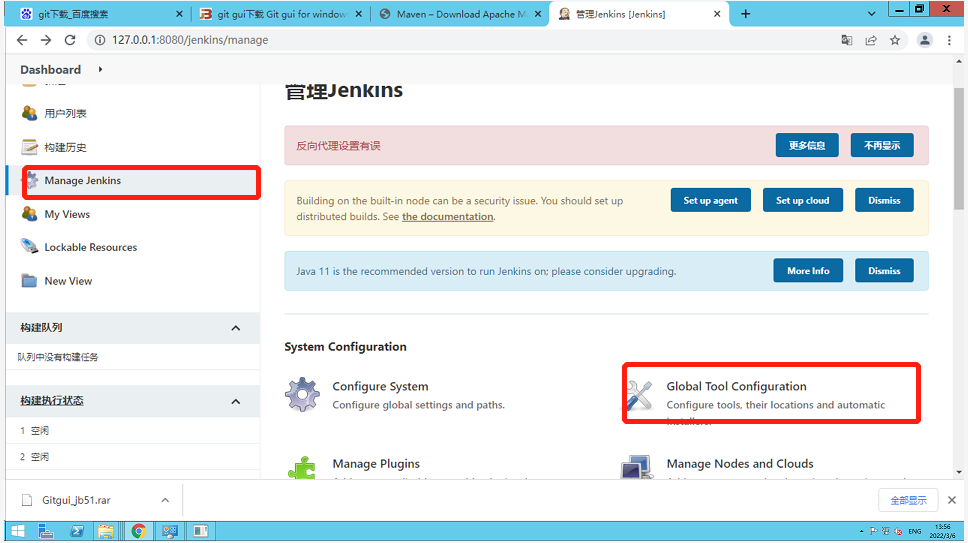968x543 pixels.
Task: Bookmark this page with star icon
Action: (895, 40)
